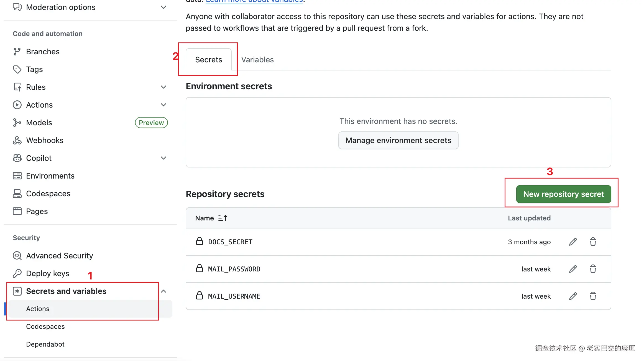The height and width of the screenshot is (361, 644).
Task: Click pencil icon for MAIL_PASSWORD
Action: coord(573,269)
